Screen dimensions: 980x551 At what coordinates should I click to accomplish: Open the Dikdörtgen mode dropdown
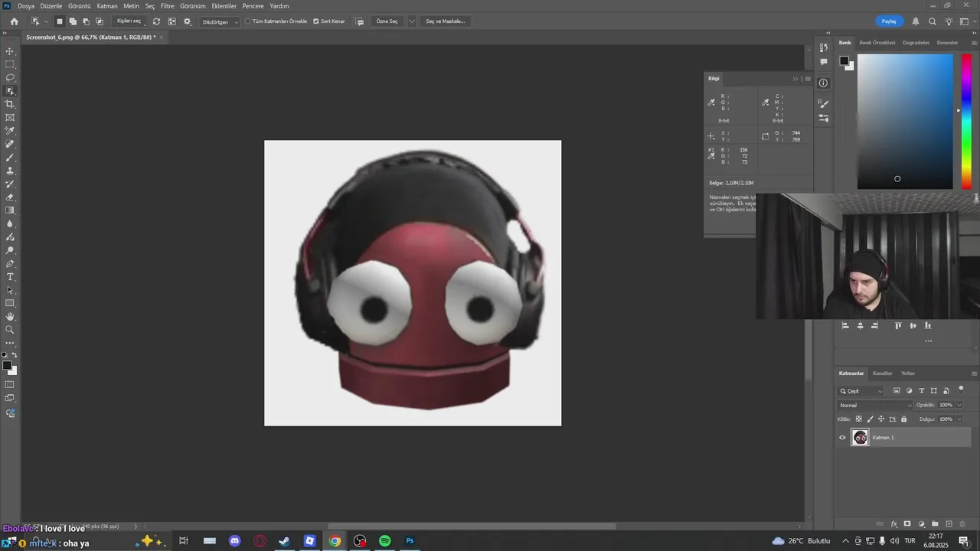tap(220, 21)
